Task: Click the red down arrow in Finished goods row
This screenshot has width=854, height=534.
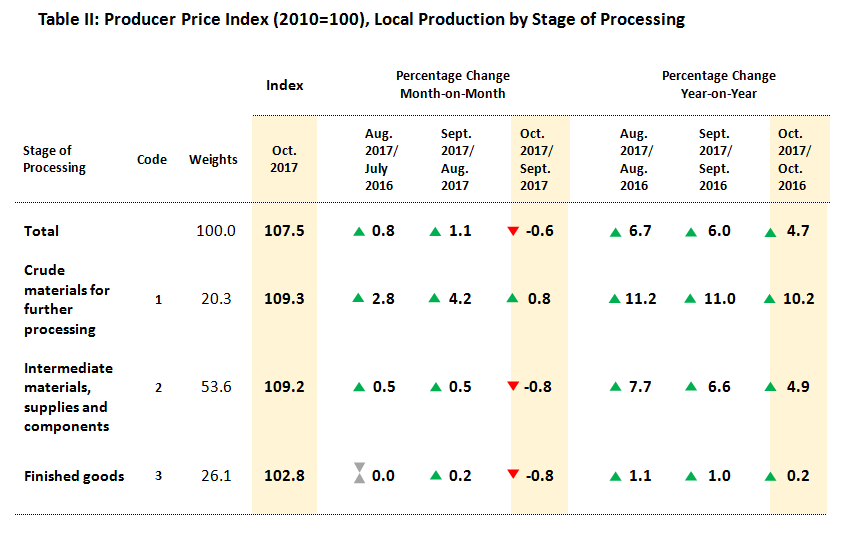Action: (513, 476)
